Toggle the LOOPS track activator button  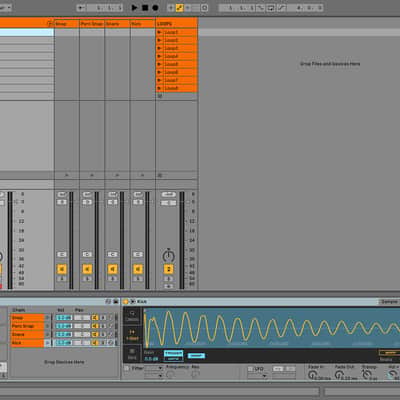click(x=169, y=269)
